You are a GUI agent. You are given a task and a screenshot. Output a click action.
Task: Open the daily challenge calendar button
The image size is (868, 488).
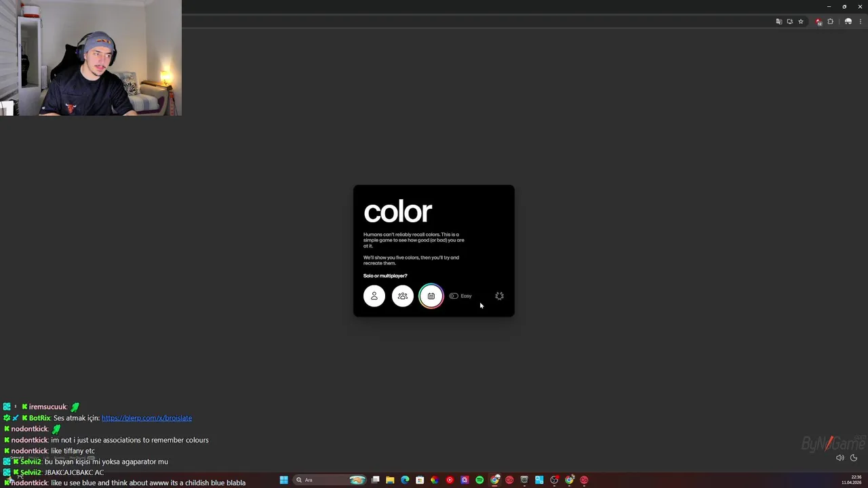tap(431, 296)
